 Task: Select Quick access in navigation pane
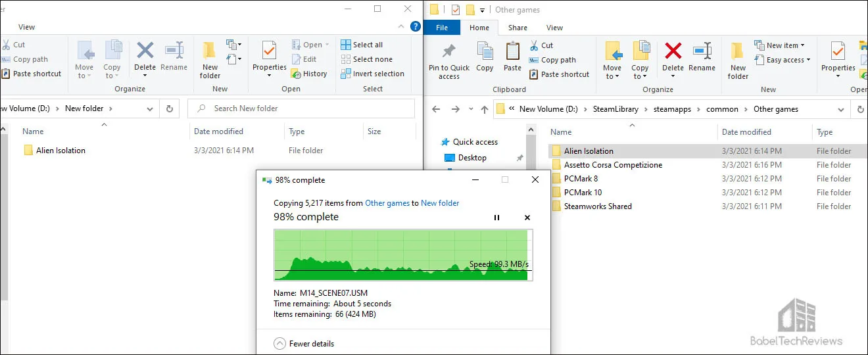point(469,142)
